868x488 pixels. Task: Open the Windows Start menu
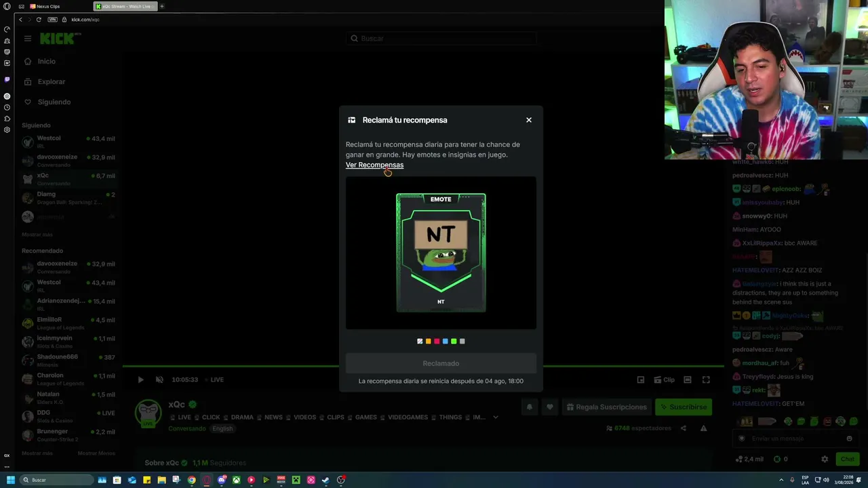click(x=10, y=480)
